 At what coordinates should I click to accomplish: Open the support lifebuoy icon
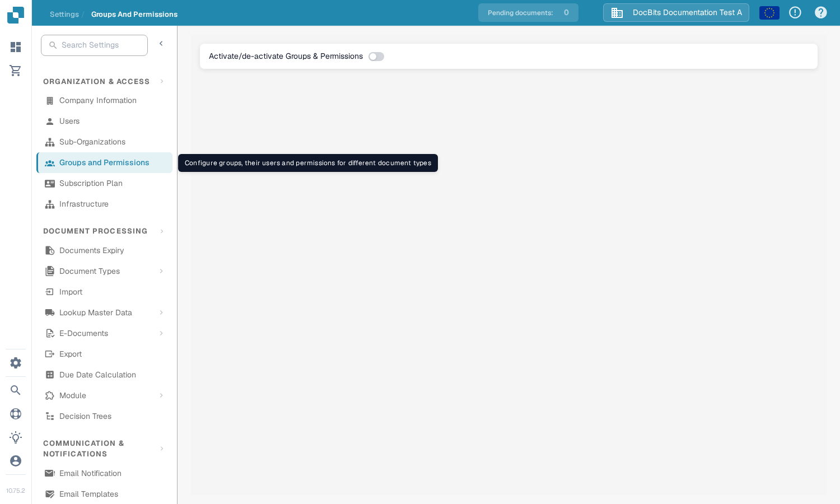coord(16,414)
